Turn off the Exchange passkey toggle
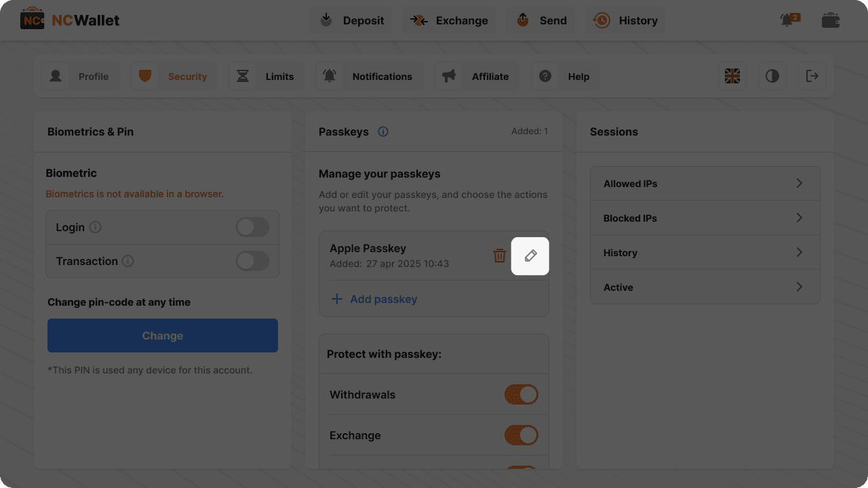The width and height of the screenshot is (868, 488). tap(521, 435)
